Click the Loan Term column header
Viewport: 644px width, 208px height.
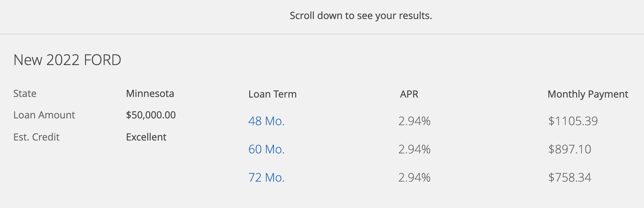tap(273, 94)
